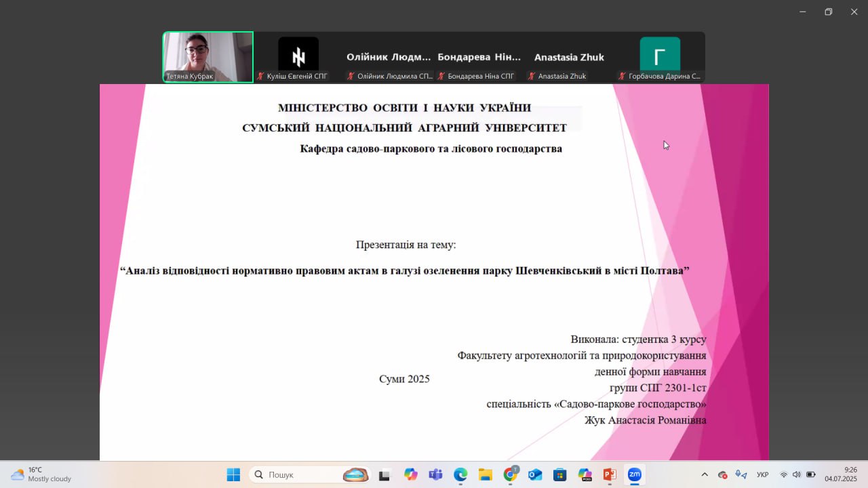The image size is (868, 488).
Task: Click the Виконала: студентка 3 курсу line
Action: click(638, 339)
